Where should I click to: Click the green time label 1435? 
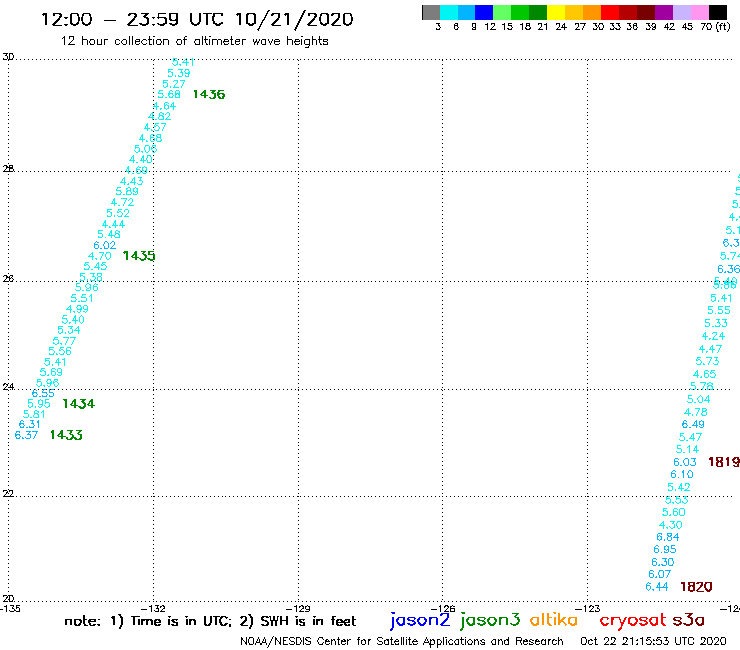[139, 256]
